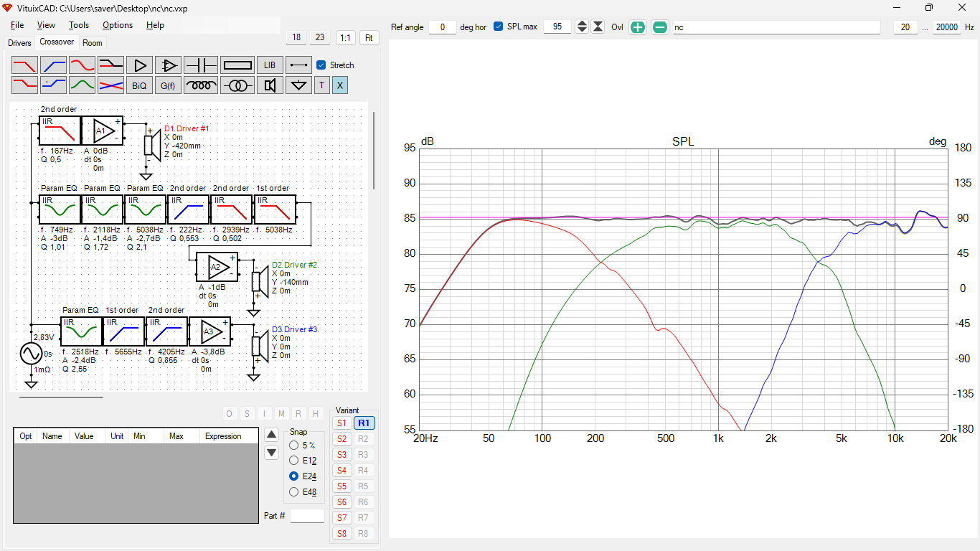Screen dimensions: 980x551
Task: Add a ground symbol
Action: [298, 85]
